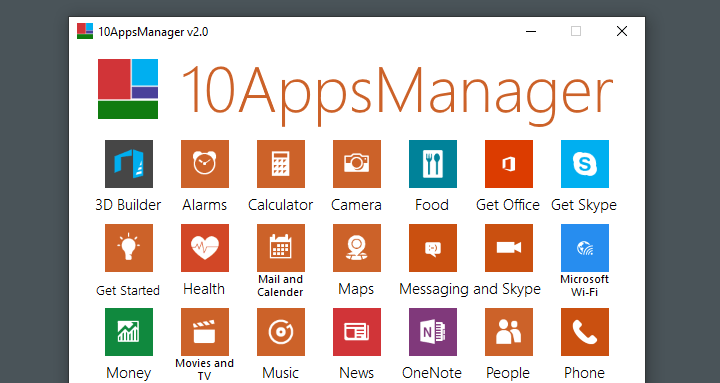Click the "OneNote" text label
The height and width of the screenshot is (383, 720).
click(x=432, y=373)
